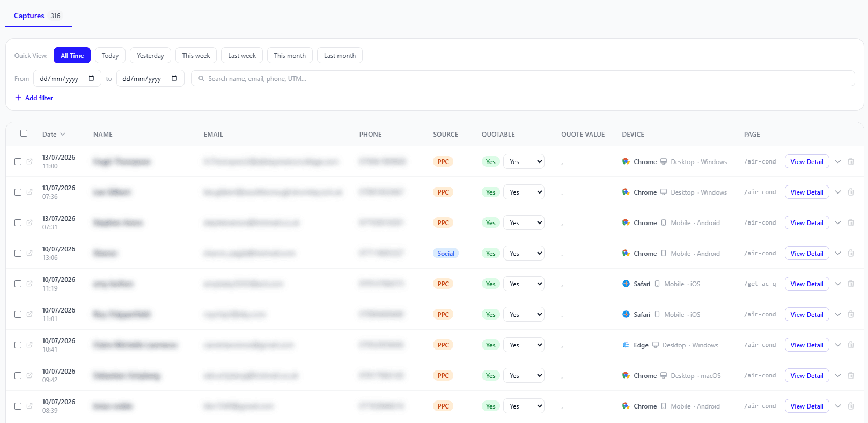Image resolution: width=868 pixels, height=423 pixels.
Task: Check the 13/07/2026 11:00 row checkbox
Action: [x=18, y=161]
